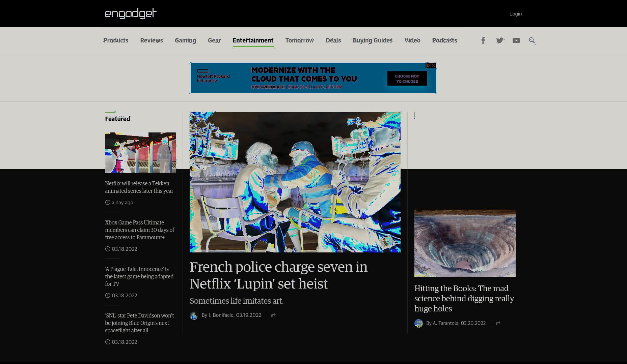Select the Entertainment tab

click(x=253, y=40)
